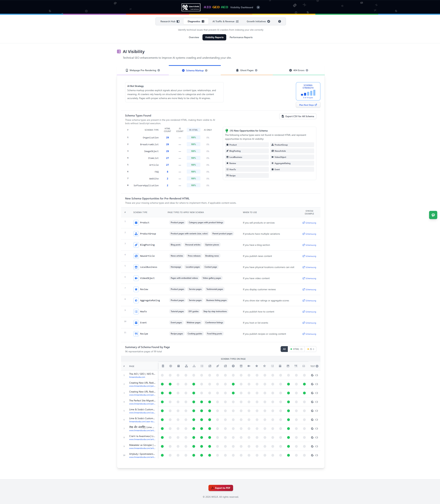
Task: Switch to the 404 Errors tab
Action: 299,70
